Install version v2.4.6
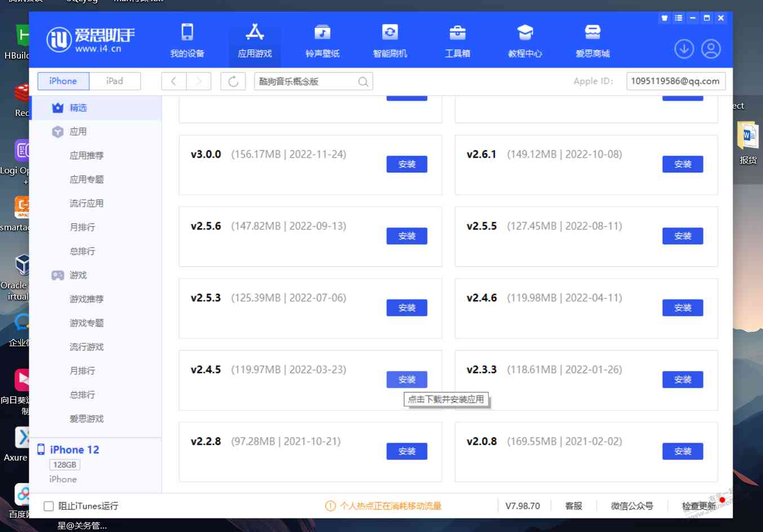This screenshot has height=532, width=763. [x=682, y=308]
